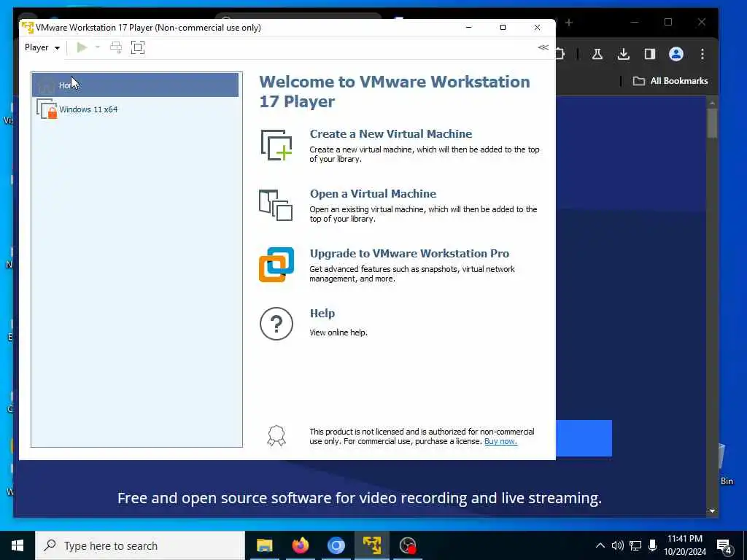This screenshot has height=560, width=747.
Task: Choose Open a Virtual Machine heading
Action: (x=373, y=194)
